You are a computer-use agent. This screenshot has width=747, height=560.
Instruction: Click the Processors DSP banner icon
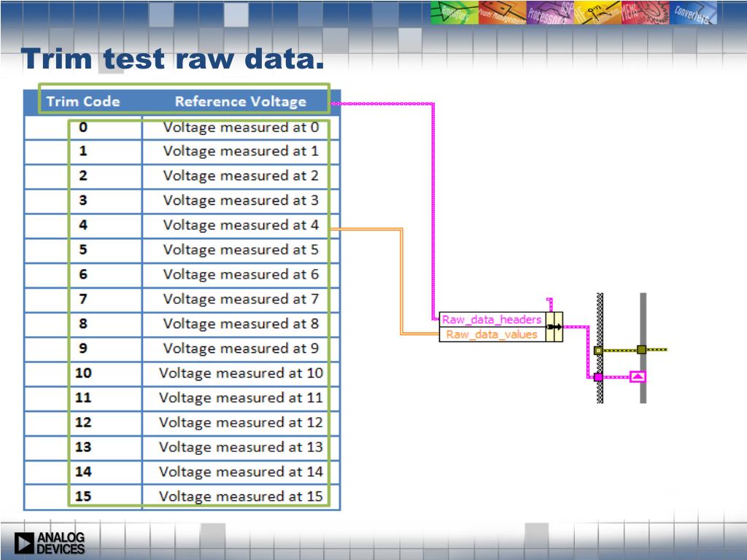550,12
